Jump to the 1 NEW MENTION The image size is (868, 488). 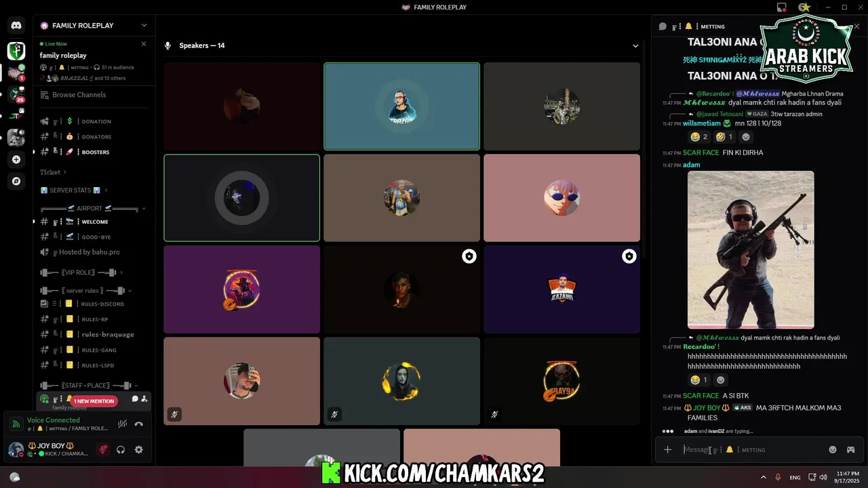pos(94,401)
